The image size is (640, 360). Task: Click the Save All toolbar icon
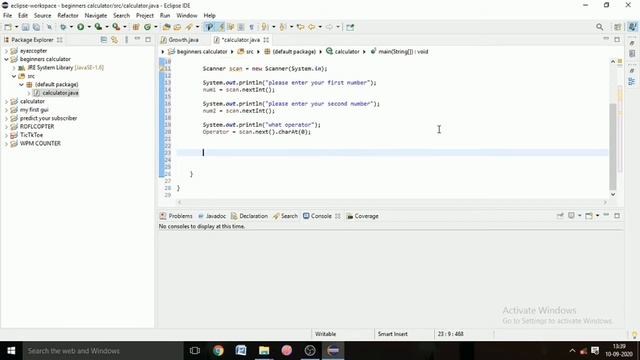(x=36, y=27)
